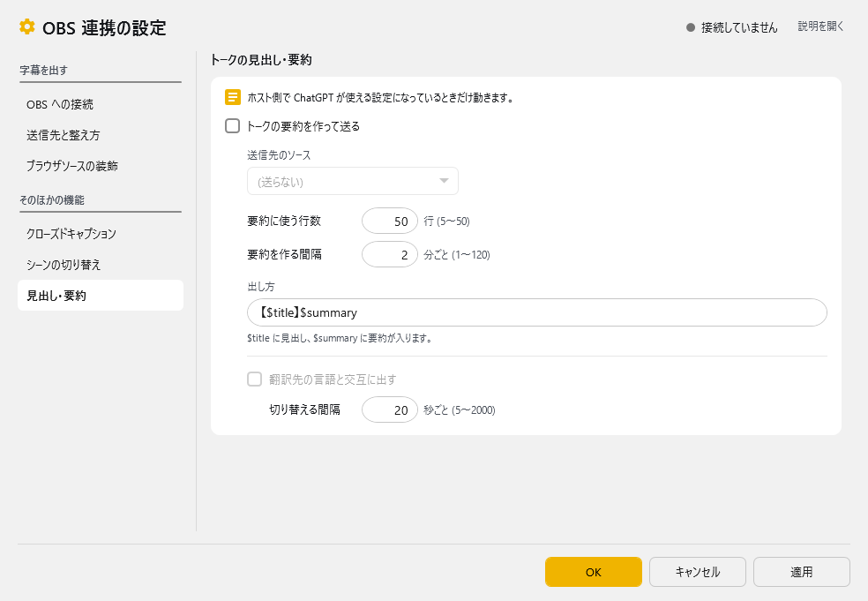Click the 字幕を出す section label
The image size is (868, 601).
click(x=44, y=71)
